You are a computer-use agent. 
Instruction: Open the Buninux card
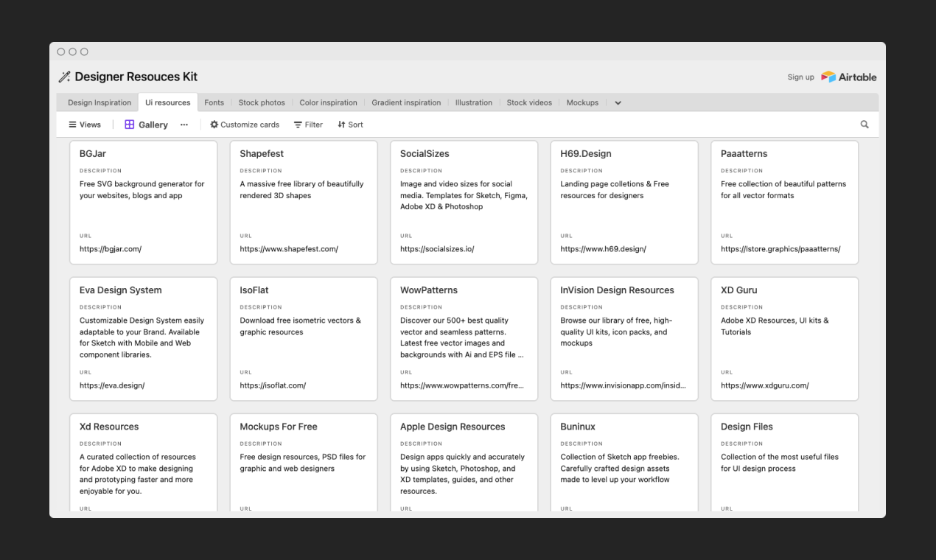click(x=624, y=463)
